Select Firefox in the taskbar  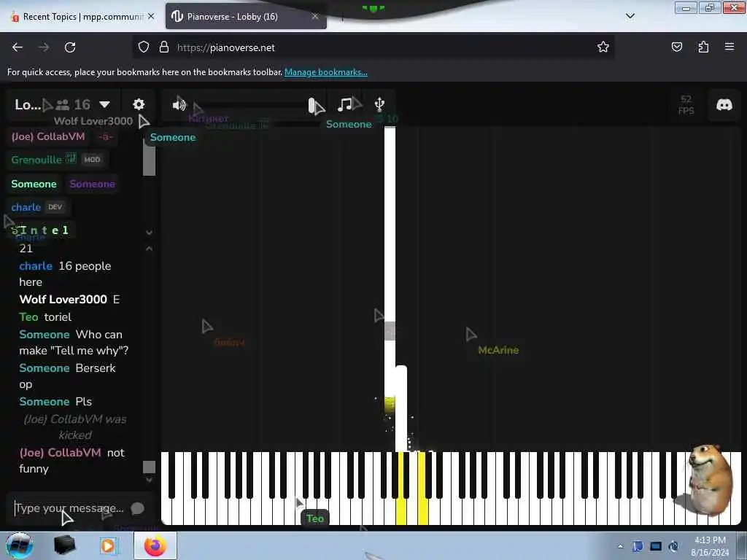[155, 546]
